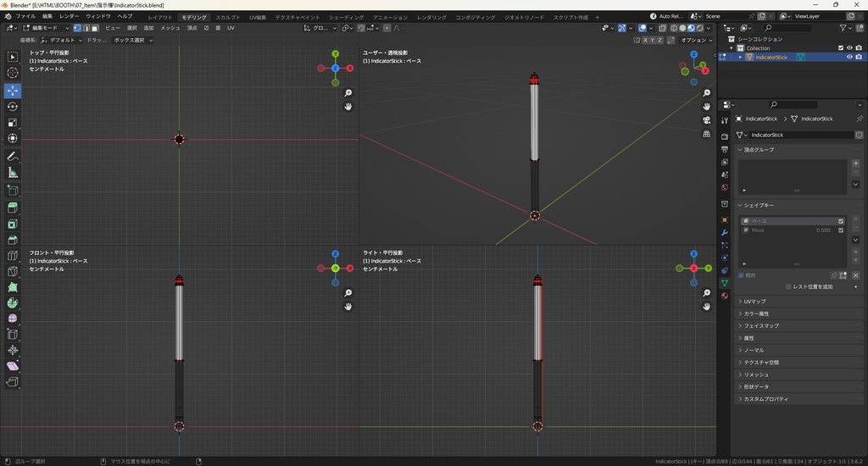Enable face select mode

click(x=95, y=28)
